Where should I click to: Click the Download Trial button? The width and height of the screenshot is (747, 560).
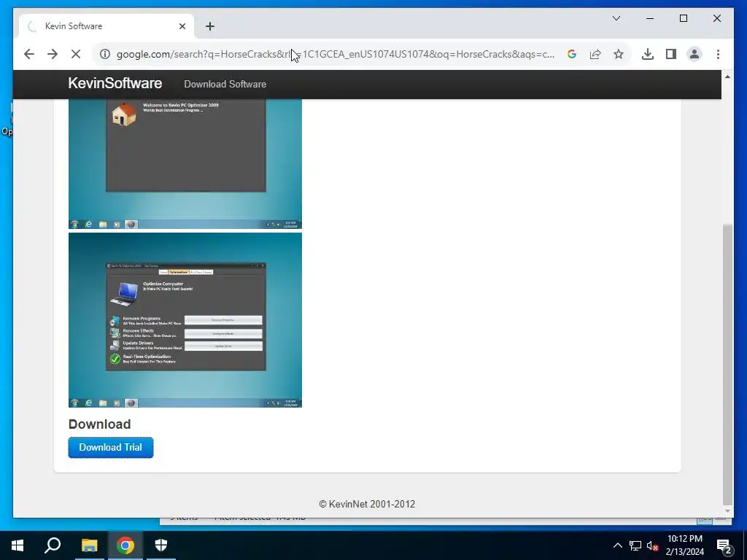click(111, 448)
